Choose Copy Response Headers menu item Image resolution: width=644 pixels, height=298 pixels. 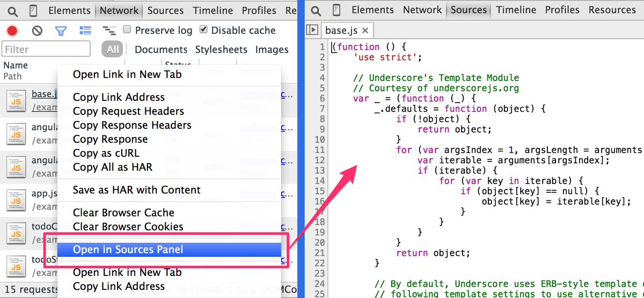click(x=169, y=125)
